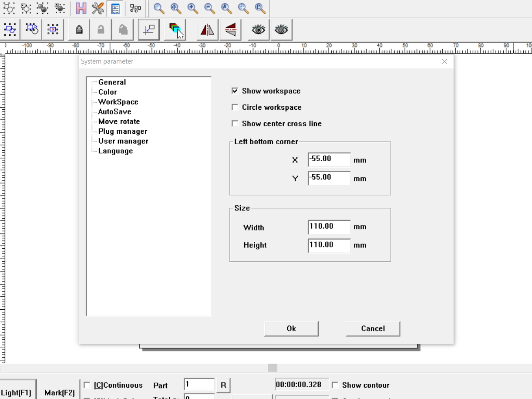The image size is (532, 399).
Task: Click the vertical mirror icon
Action: [230, 30]
